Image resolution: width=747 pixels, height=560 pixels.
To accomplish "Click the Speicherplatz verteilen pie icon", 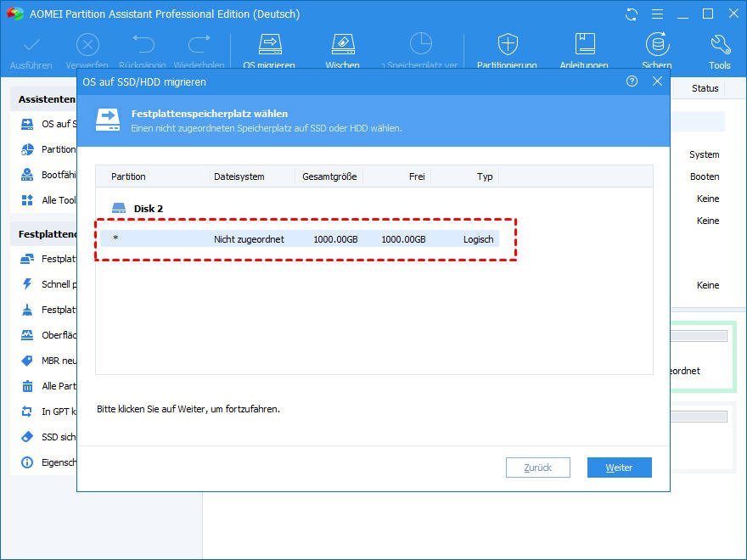I will [x=421, y=44].
